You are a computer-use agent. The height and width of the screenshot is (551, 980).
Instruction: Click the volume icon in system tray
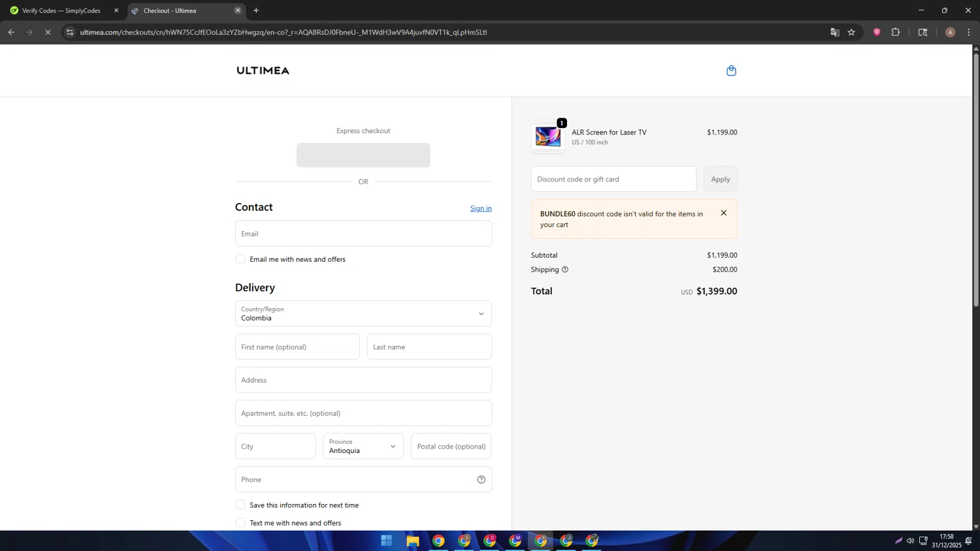point(910,541)
